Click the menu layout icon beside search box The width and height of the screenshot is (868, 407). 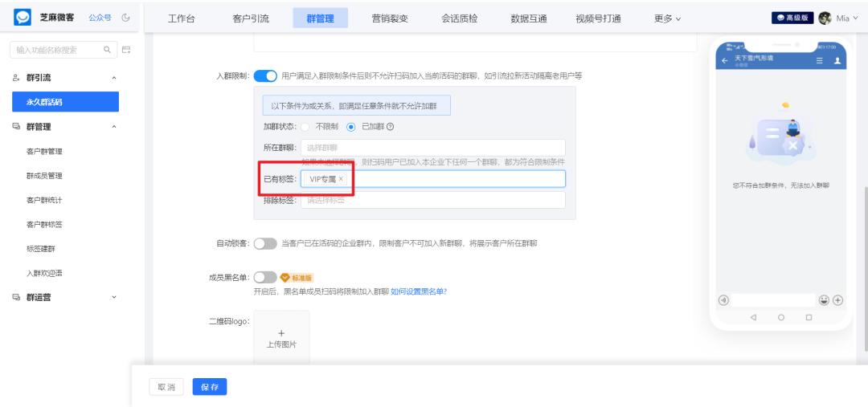pos(126,50)
